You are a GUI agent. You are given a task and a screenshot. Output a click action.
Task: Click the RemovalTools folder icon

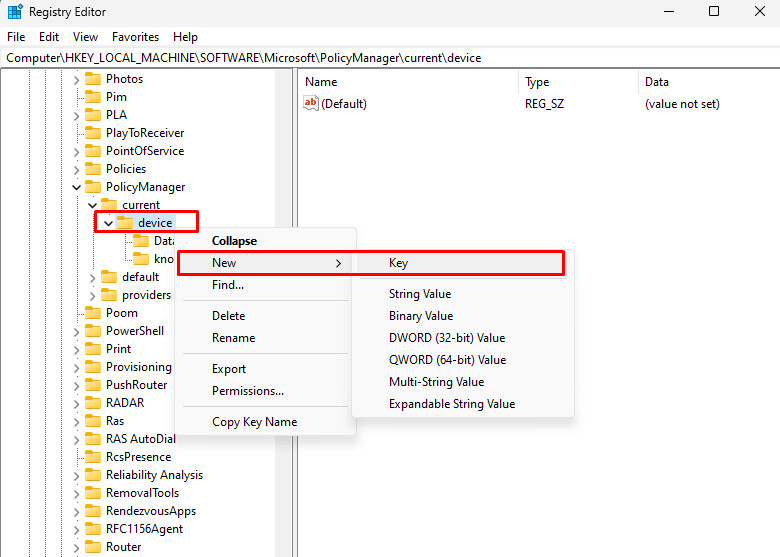tap(93, 493)
